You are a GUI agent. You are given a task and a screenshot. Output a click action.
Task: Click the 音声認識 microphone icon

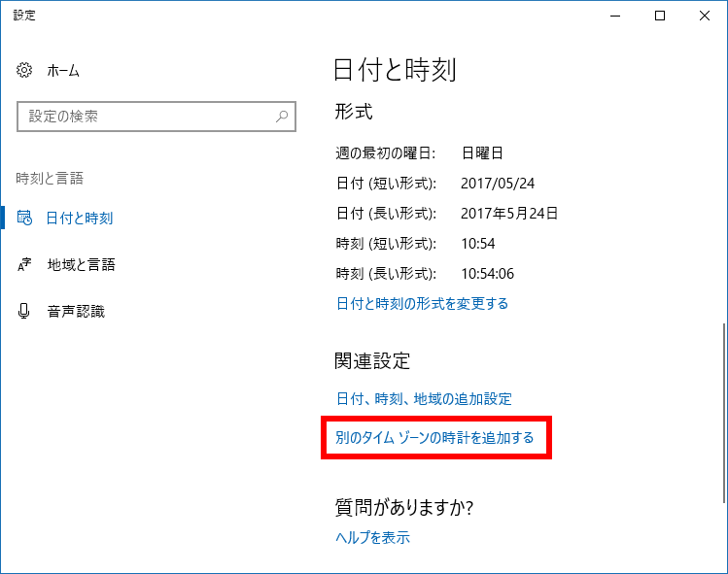coord(23,311)
